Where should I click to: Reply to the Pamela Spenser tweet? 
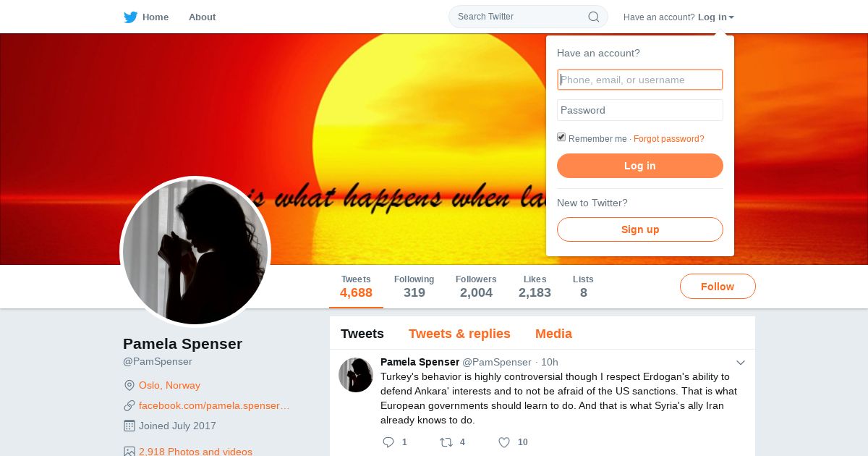click(388, 442)
